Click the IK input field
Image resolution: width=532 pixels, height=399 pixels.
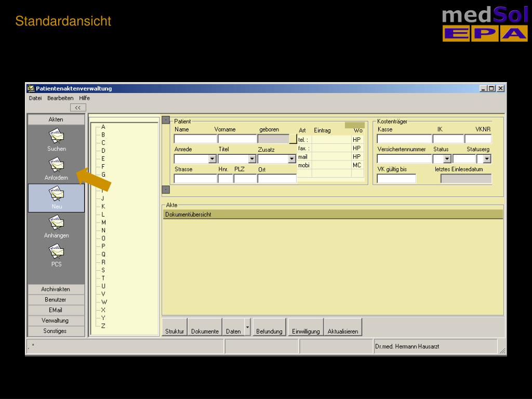tap(448, 139)
